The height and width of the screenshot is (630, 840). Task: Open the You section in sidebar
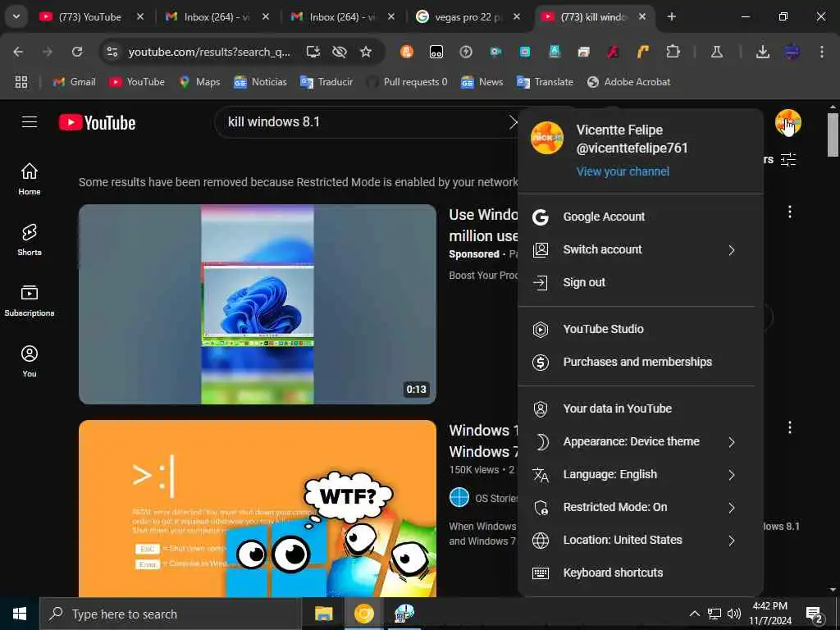pos(30,361)
